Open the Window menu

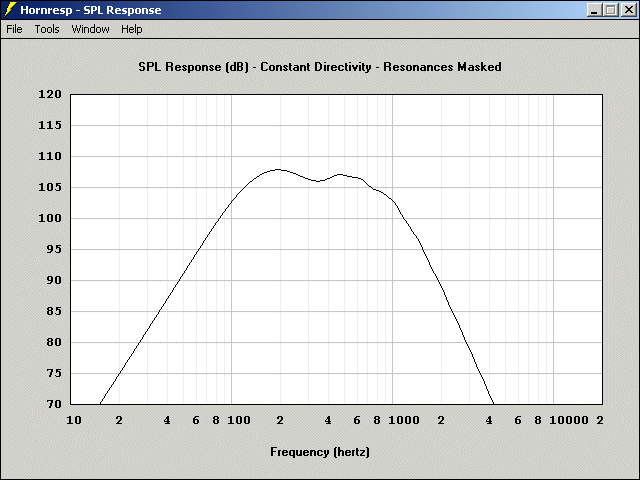tap(90, 29)
